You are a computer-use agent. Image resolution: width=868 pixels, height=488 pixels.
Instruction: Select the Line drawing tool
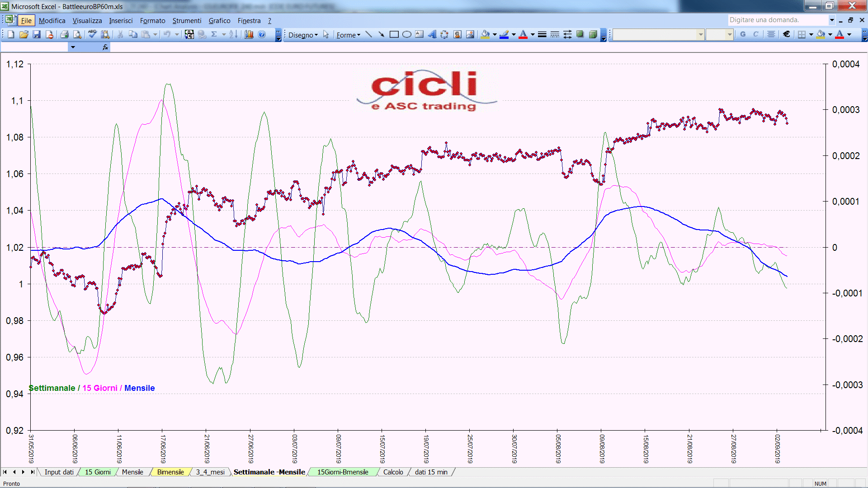[369, 34]
